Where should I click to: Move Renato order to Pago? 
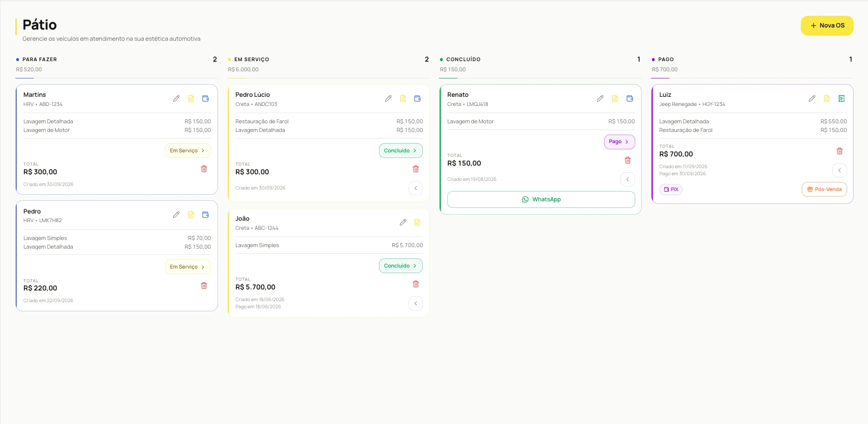pos(619,142)
